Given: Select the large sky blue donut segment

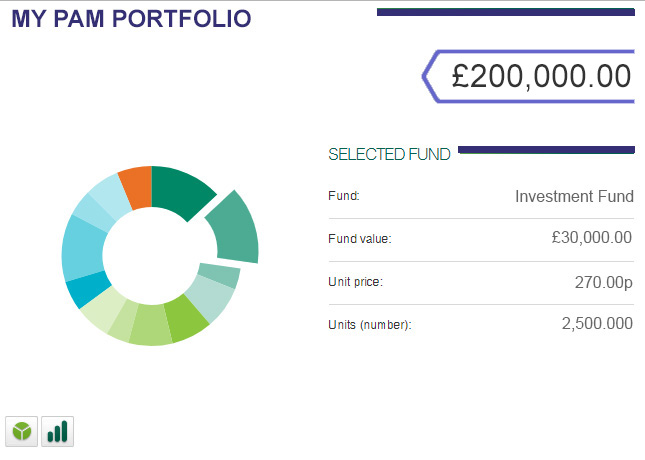Looking at the screenshot, I should (84, 249).
